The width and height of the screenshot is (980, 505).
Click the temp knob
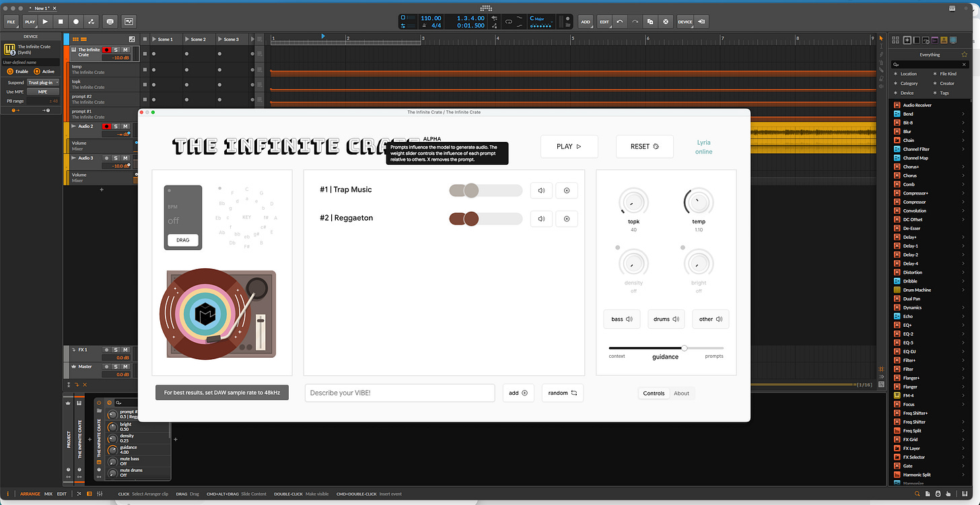[x=699, y=202]
